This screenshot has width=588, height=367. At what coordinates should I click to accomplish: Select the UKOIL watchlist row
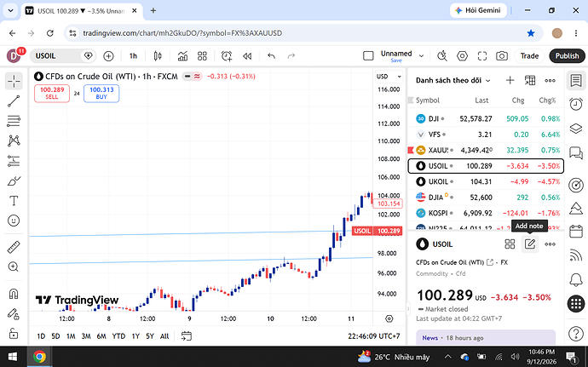pos(486,182)
